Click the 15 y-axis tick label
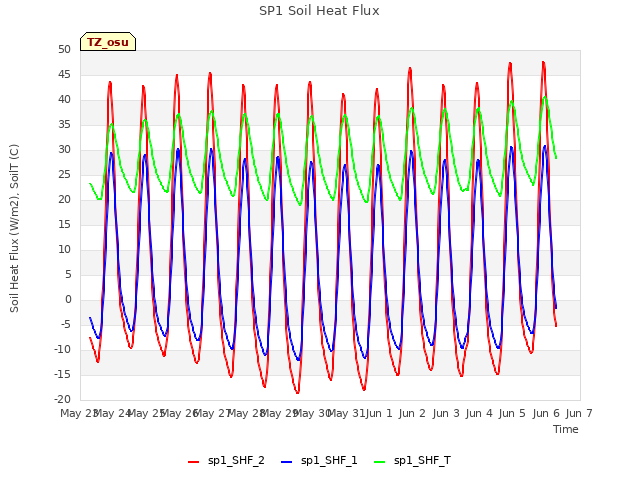The width and height of the screenshot is (640, 480). point(64,224)
